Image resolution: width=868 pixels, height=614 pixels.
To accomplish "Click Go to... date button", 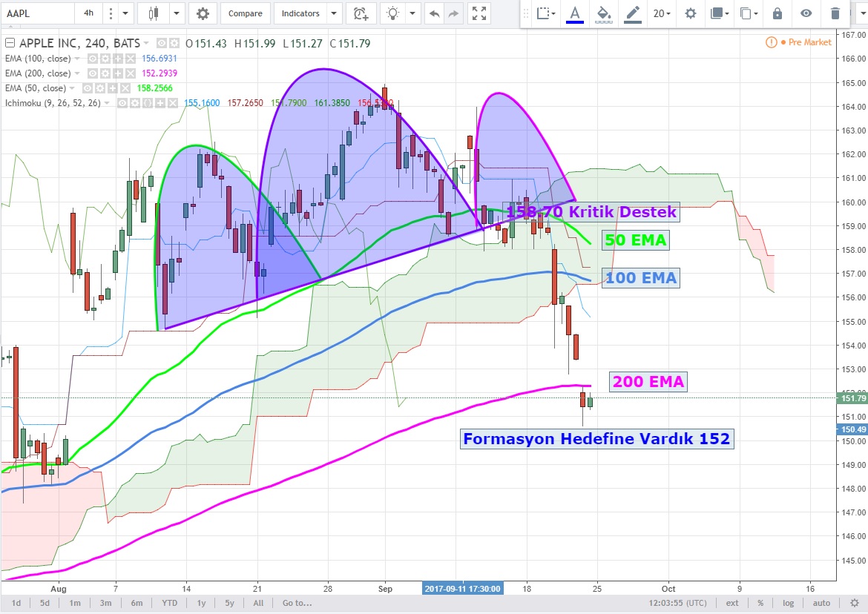I will tap(296, 603).
